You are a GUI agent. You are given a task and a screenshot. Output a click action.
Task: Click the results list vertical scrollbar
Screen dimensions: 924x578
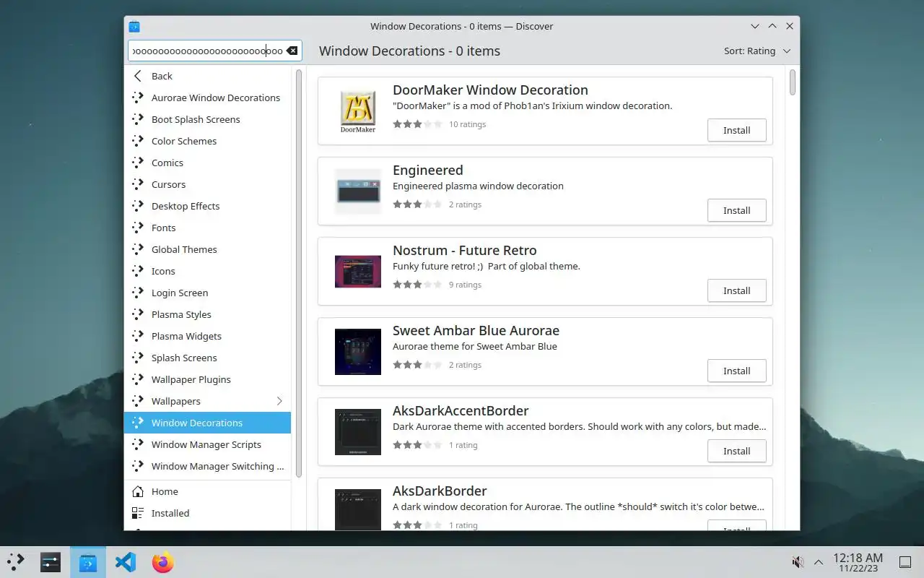pyautogui.click(x=792, y=82)
